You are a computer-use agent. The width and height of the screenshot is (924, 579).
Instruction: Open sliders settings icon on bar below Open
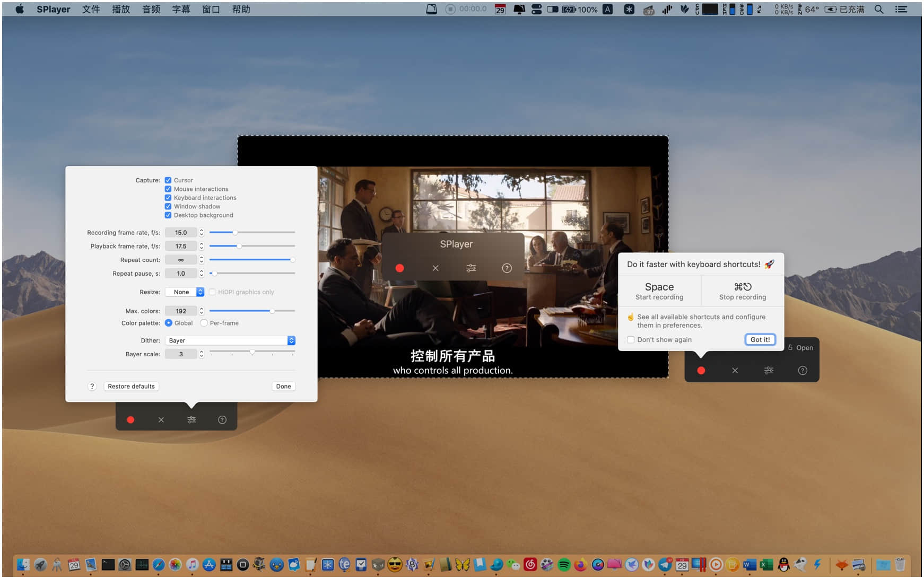pos(769,371)
